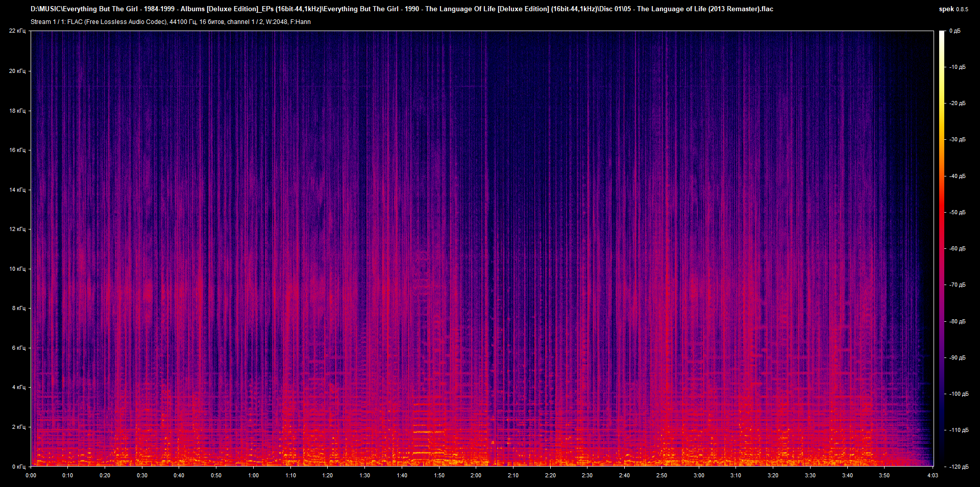The image size is (980, 487).
Task: Click the '20 кГц' frequency axis label
Action: 17,71
